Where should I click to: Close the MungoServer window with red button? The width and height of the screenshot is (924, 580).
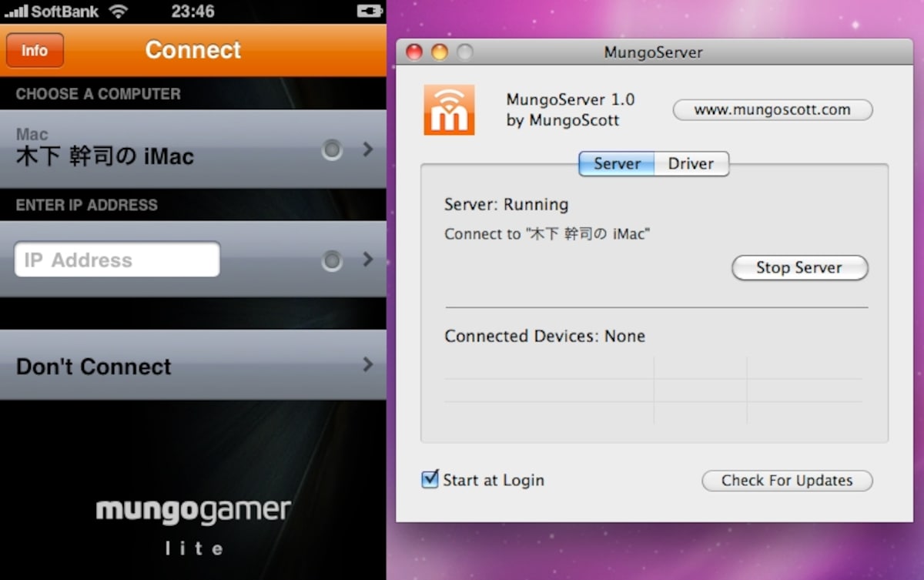coord(414,52)
